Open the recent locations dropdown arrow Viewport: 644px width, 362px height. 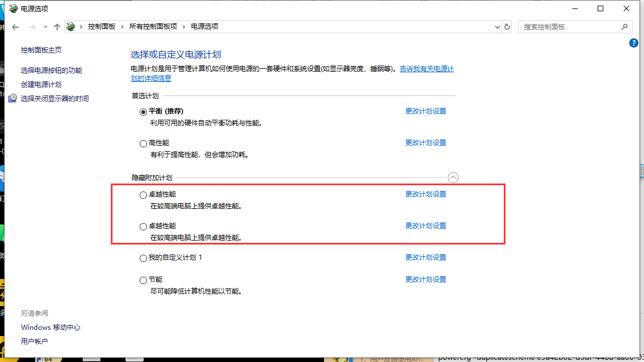point(45,27)
